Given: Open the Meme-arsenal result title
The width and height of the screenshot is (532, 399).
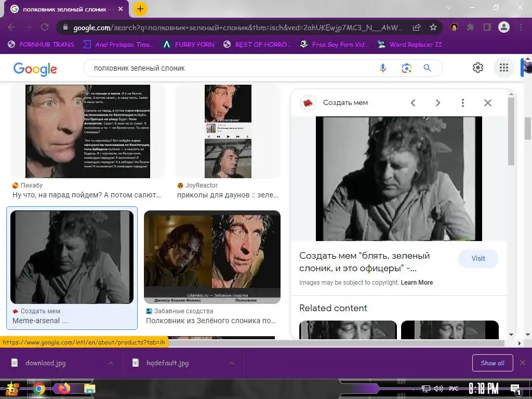Looking at the screenshot, I should point(39,321).
